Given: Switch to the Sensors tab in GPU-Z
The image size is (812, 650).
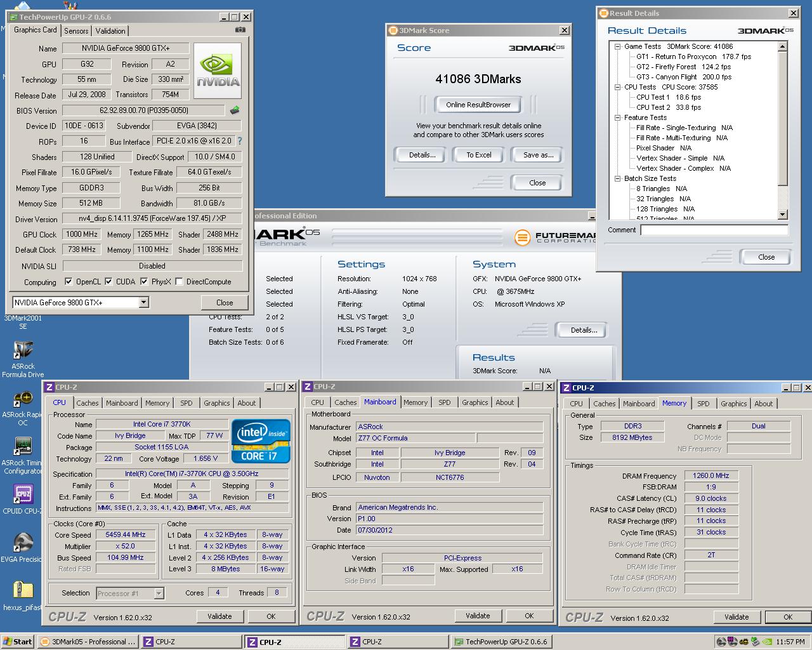Looking at the screenshot, I should point(76,30).
